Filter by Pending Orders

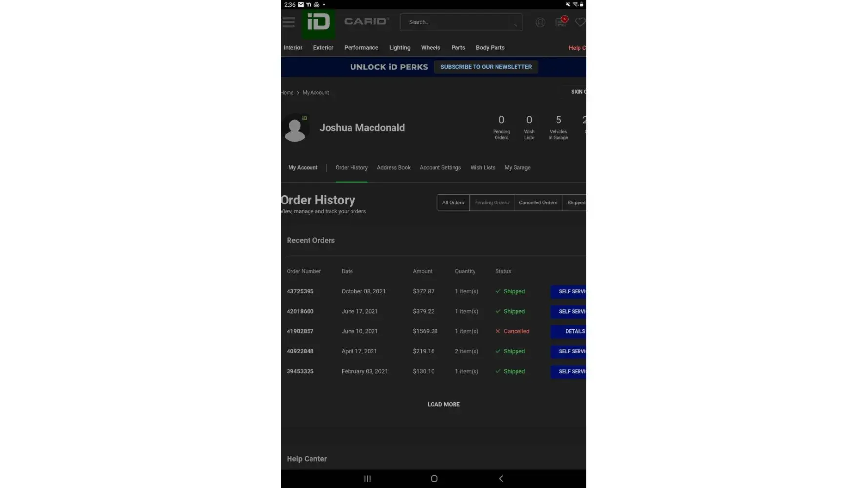492,203
